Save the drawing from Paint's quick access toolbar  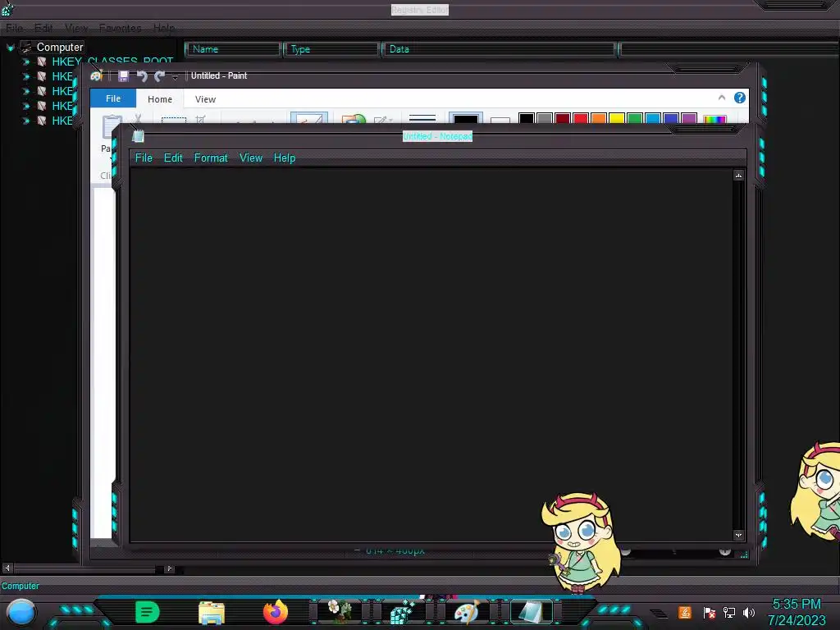click(123, 76)
